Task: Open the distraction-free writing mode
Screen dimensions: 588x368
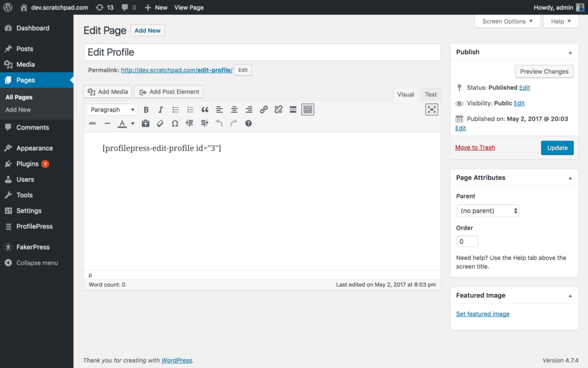Action: point(431,109)
